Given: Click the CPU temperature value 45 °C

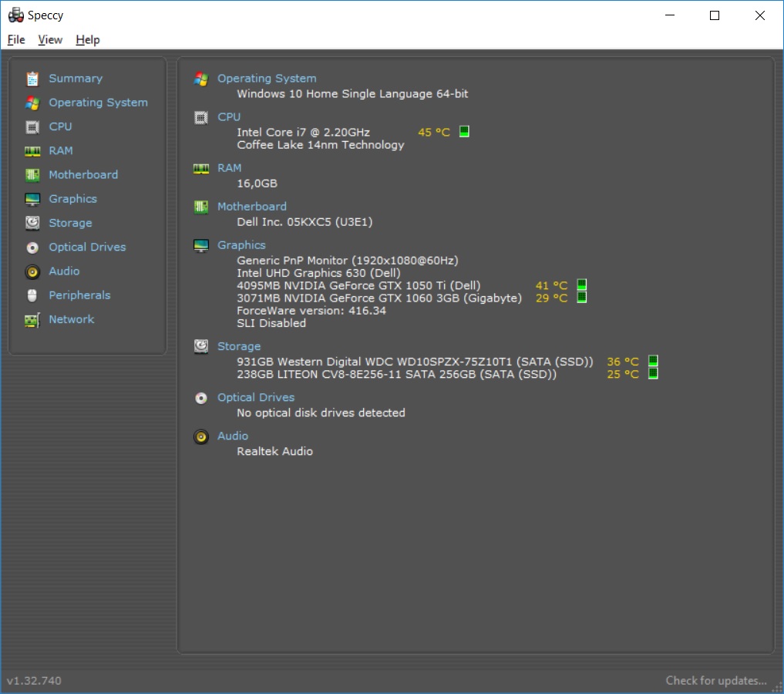Looking at the screenshot, I should pyautogui.click(x=434, y=133).
